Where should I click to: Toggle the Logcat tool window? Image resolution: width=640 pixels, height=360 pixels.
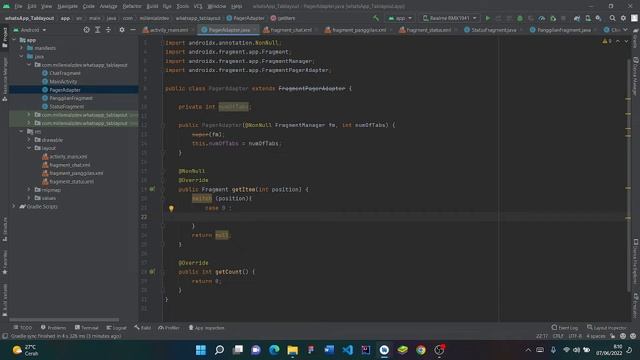(117, 328)
